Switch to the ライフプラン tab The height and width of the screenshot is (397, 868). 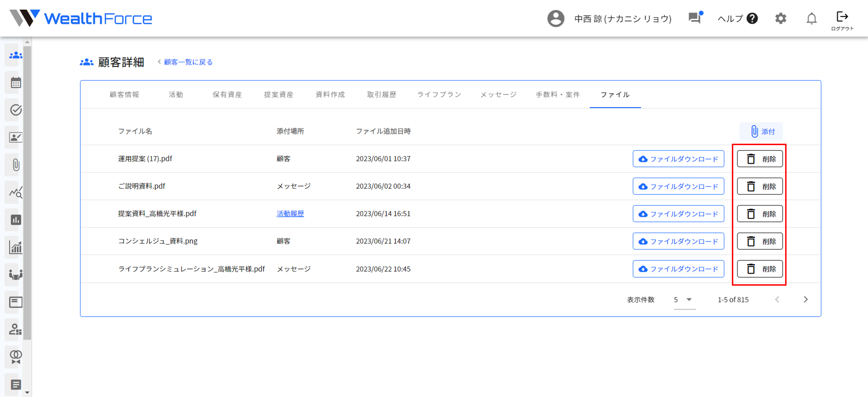[x=439, y=94]
